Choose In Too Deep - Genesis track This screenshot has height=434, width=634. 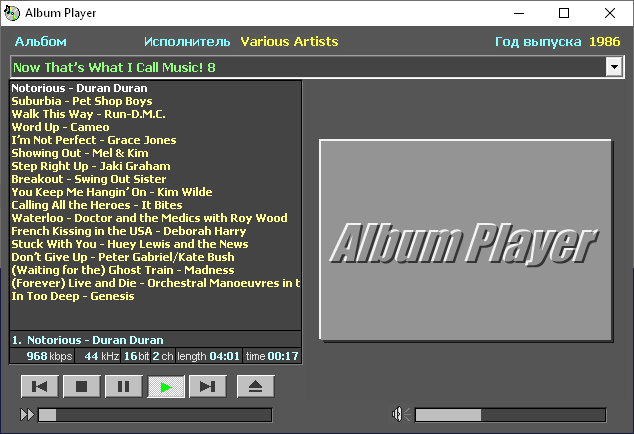coord(73,296)
